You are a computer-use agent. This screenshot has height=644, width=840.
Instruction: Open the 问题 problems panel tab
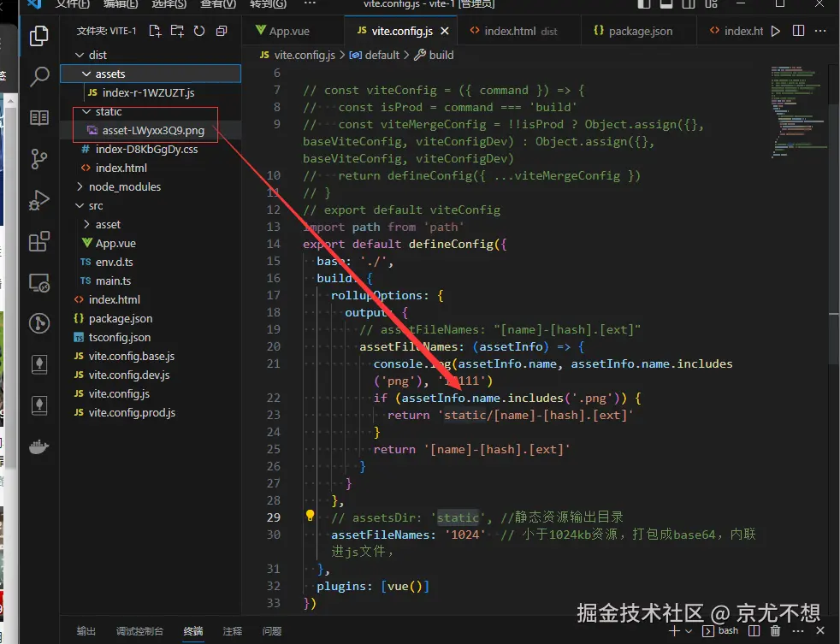click(x=272, y=631)
